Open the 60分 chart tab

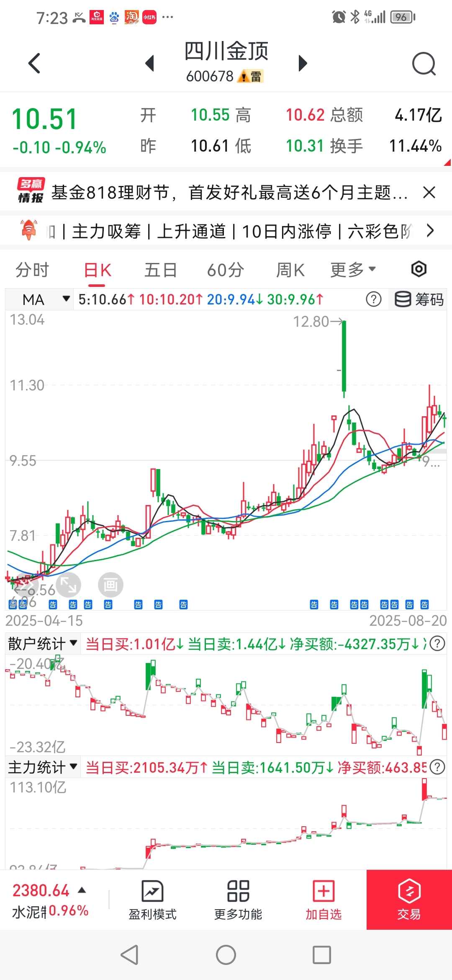[226, 270]
